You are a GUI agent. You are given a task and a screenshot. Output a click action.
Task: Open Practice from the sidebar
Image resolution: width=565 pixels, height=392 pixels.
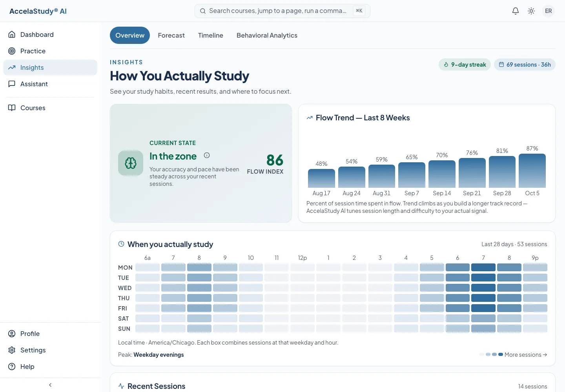click(50, 51)
